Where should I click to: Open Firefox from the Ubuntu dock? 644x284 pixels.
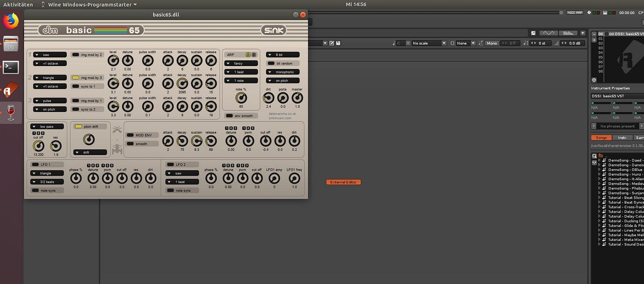tap(11, 21)
